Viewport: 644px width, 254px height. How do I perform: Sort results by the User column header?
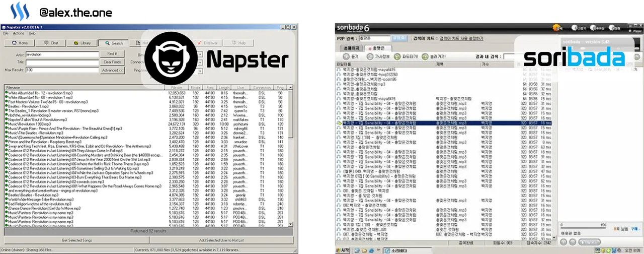tap(242, 87)
